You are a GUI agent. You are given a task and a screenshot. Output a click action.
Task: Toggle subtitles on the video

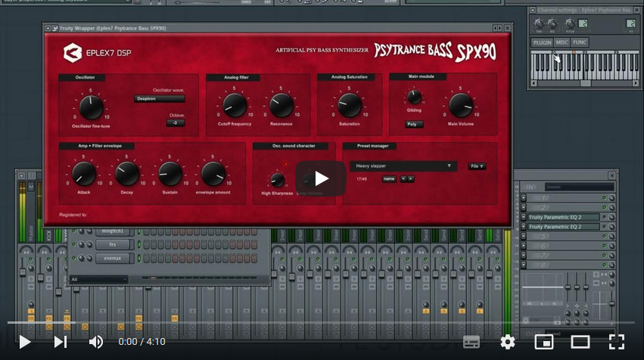click(x=471, y=342)
